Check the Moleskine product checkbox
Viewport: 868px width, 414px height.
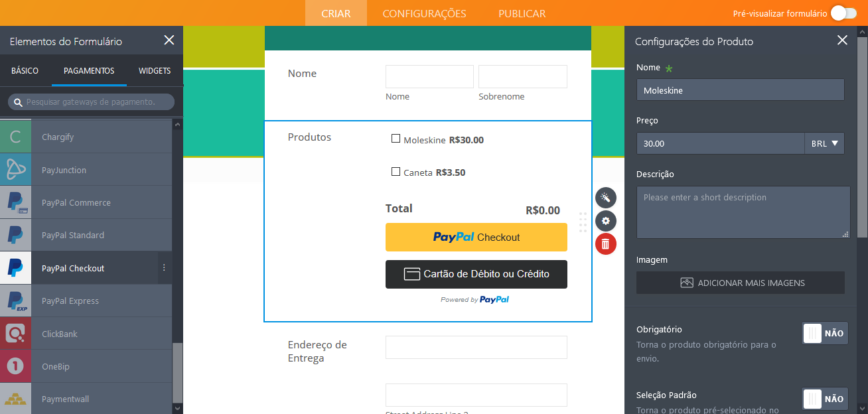point(396,139)
